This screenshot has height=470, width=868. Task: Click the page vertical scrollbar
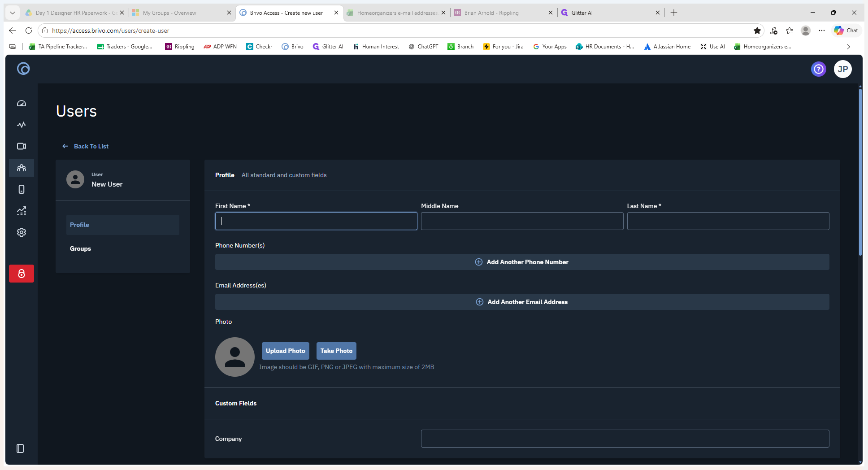pyautogui.click(x=860, y=173)
